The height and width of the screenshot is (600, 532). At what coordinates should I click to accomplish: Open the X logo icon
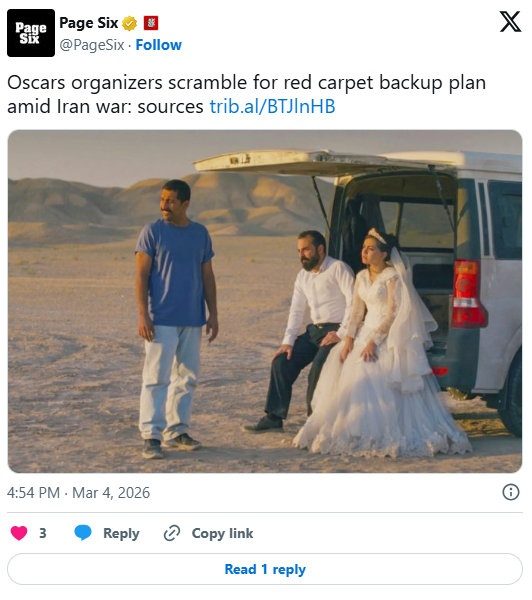[510, 21]
